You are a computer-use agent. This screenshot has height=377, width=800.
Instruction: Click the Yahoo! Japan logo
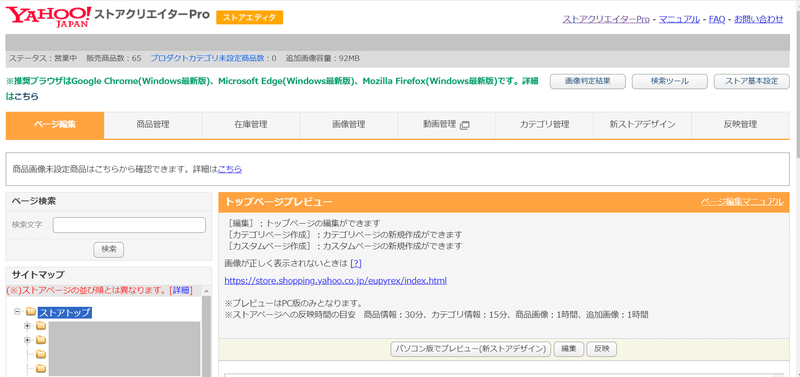click(49, 17)
